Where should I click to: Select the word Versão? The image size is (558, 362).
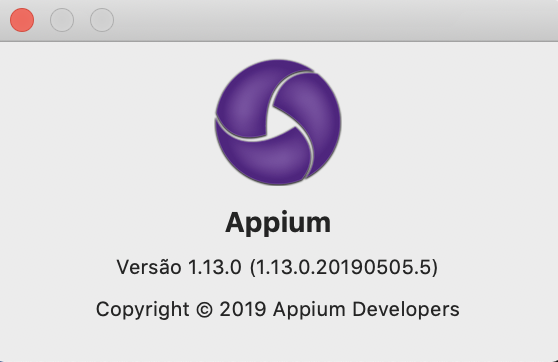[x=149, y=267]
